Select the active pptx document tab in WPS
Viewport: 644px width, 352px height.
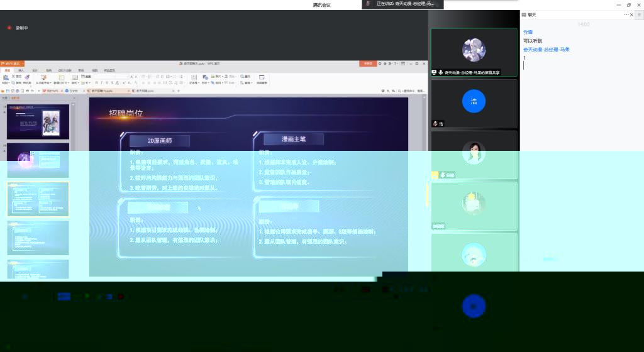[x=108, y=91]
